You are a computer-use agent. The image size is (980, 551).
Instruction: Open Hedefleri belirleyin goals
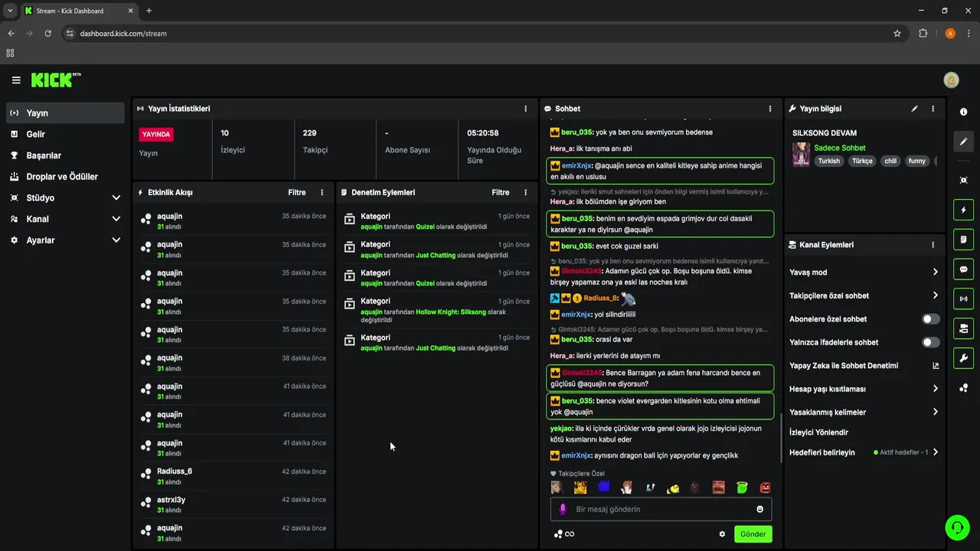(864, 452)
